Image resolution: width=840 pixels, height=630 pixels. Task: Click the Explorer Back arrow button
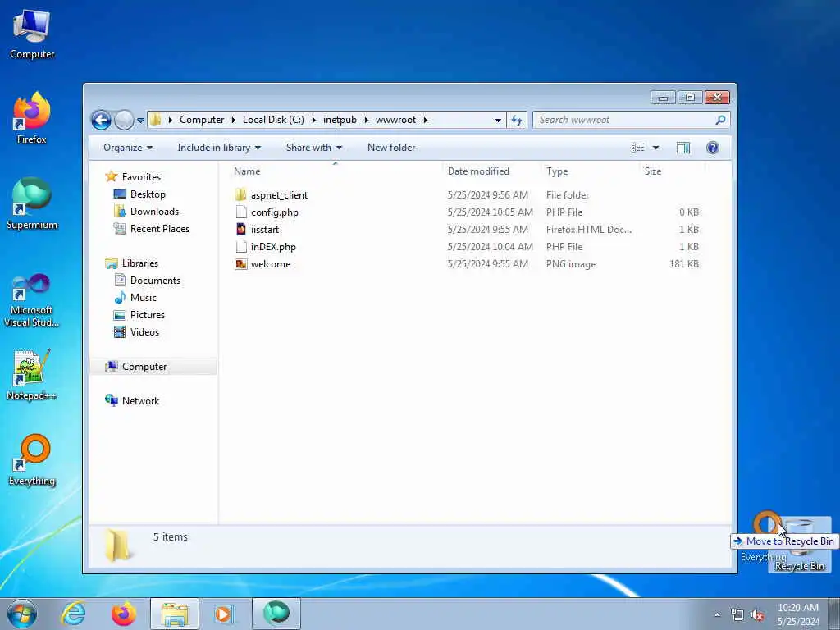[101, 120]
